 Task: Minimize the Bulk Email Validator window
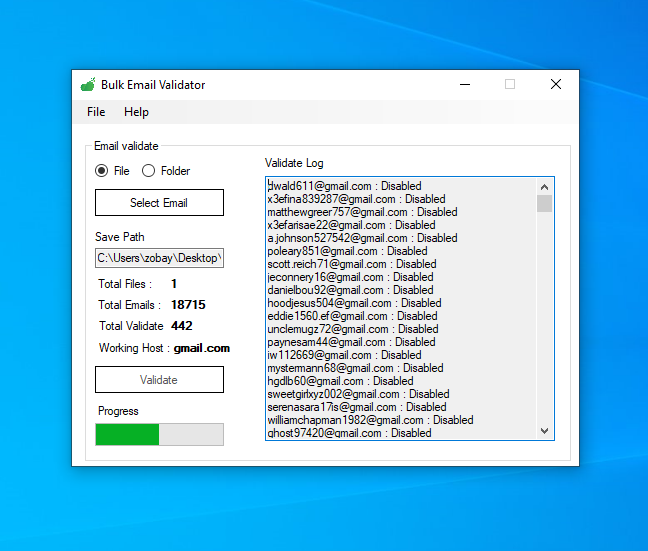click(464, 85)
